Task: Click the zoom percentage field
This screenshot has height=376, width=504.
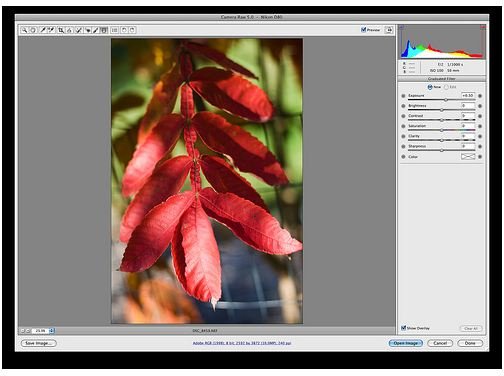Action: (x=40, y=331)
